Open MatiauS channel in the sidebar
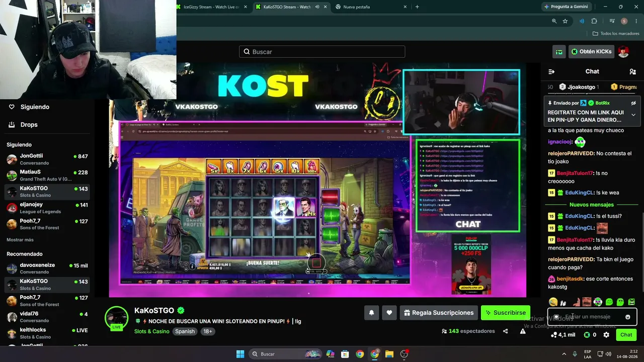Image resolution: width=644 pixels, height=362 pixels. pyautogui.click(x=47, y=175)
